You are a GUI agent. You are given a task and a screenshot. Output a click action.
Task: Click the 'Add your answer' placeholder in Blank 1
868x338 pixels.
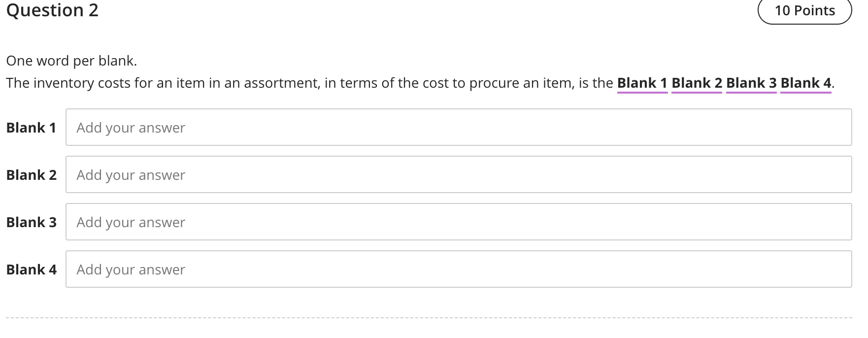pyautogui.click(x=130, y=127)
